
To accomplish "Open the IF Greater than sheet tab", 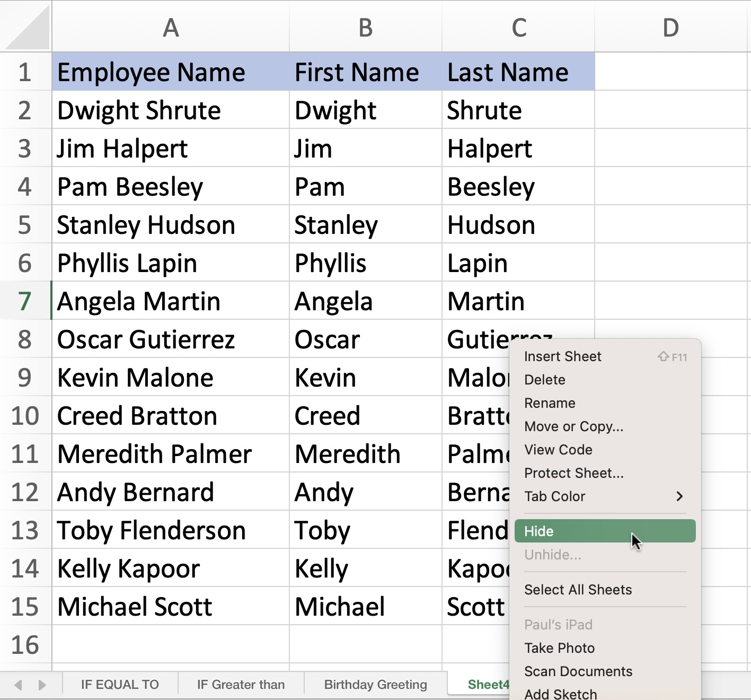I will pyautogui.click(x=241, y=685).
